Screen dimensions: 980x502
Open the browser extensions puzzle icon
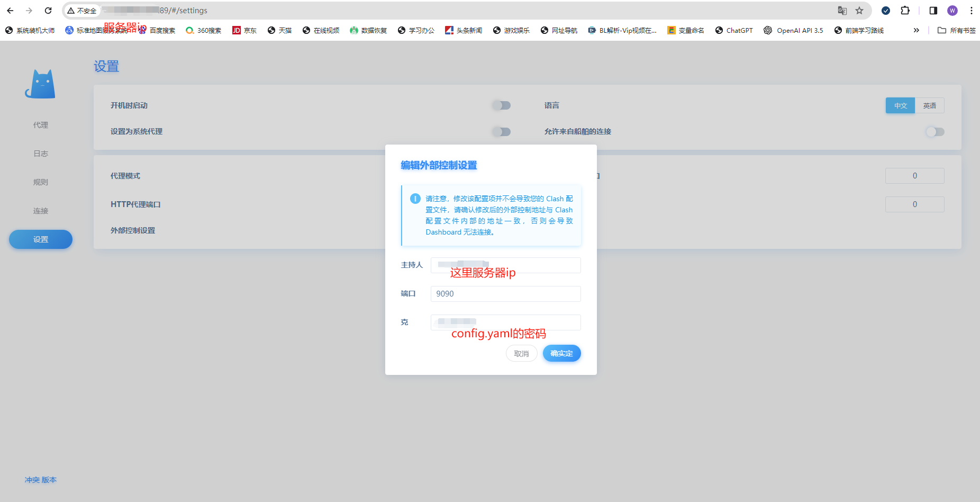905,11
